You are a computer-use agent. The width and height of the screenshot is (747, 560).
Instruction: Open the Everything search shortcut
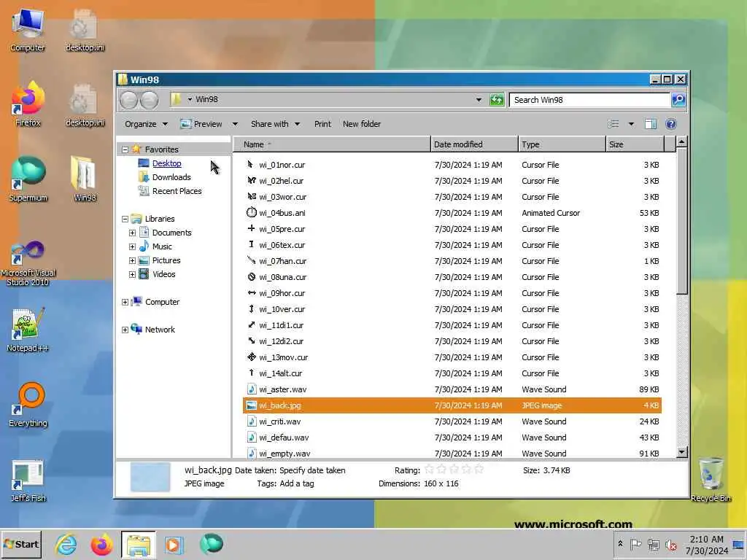pyautogui.click(x=28, y=405)
